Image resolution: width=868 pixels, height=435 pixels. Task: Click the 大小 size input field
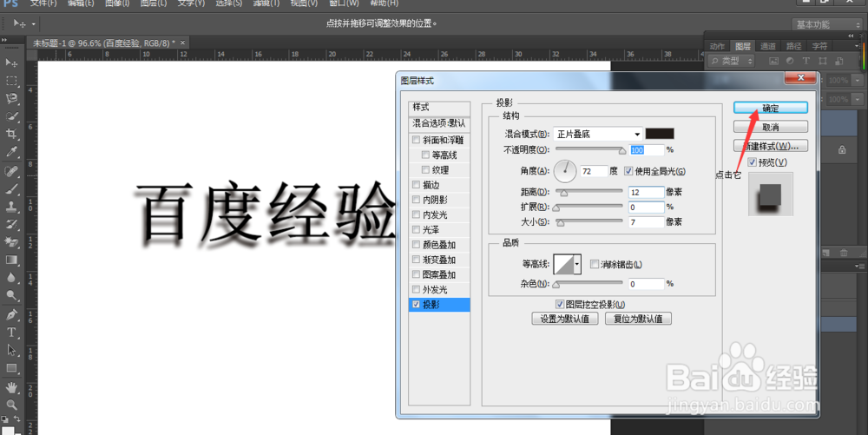tap(646, 222)
